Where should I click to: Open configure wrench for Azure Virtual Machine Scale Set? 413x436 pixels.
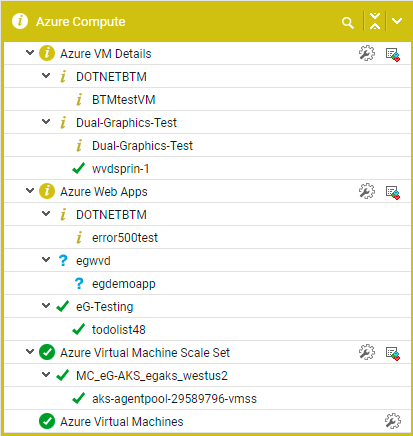367,352
